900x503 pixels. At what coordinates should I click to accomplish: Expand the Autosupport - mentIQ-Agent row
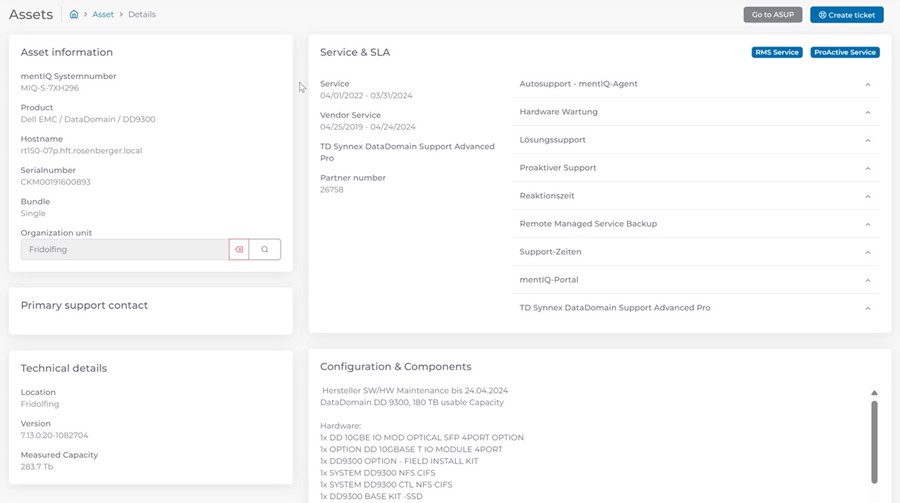[867, 84]
